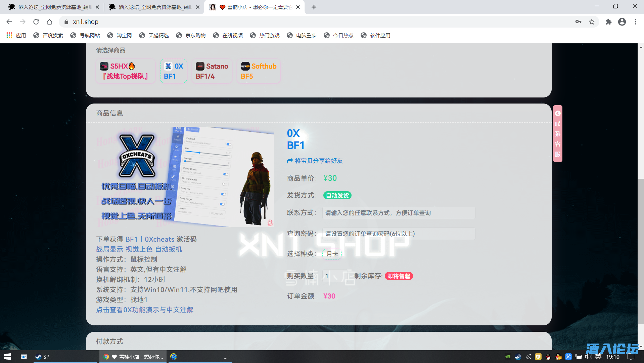The image size is (644, 363).
Task: Open the Windows Start menu
Action: coord(7,357)
